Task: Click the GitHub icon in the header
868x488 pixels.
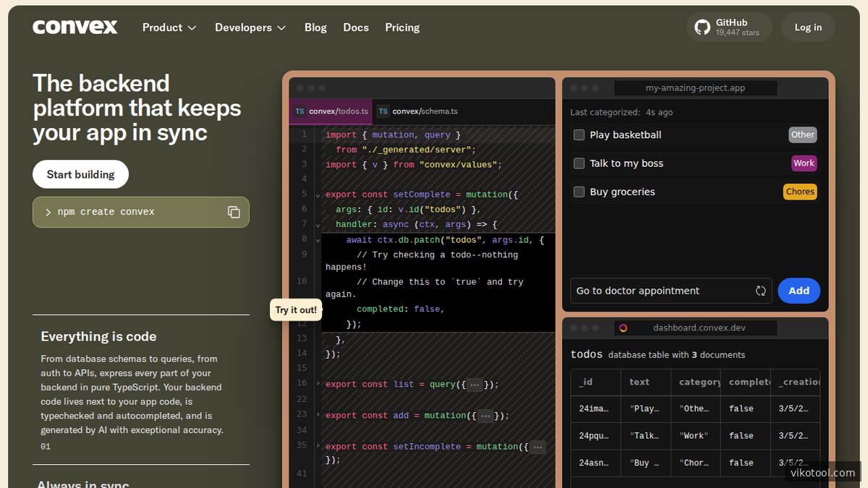Action: 702,27
